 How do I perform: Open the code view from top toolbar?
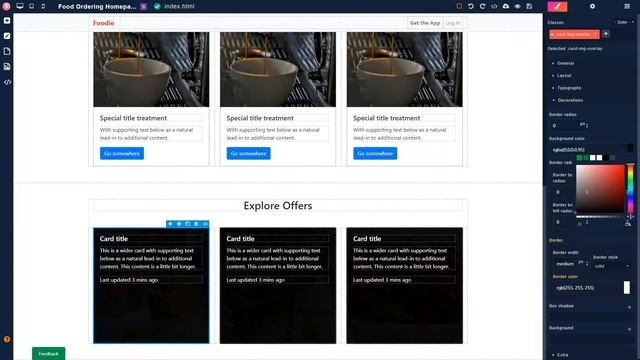(494, 6)
